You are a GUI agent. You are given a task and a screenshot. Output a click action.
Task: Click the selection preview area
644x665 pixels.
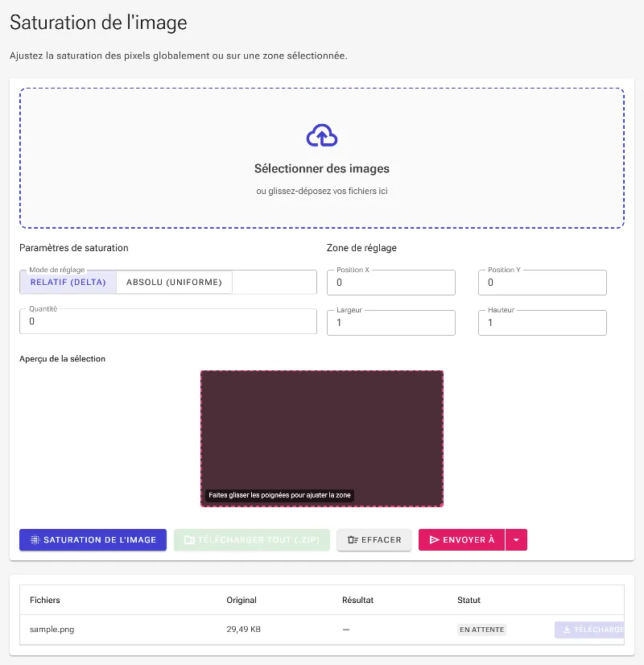coord(322,439)
